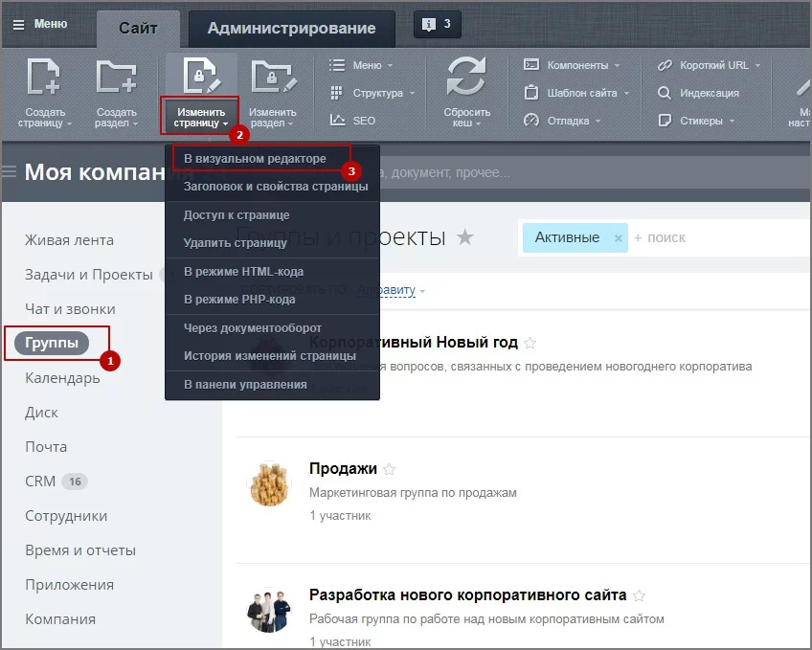Image resolution: width=812 pixels, height=650 pixels.
Task: Remove the Активные filter tag
Action: point(618,238)
